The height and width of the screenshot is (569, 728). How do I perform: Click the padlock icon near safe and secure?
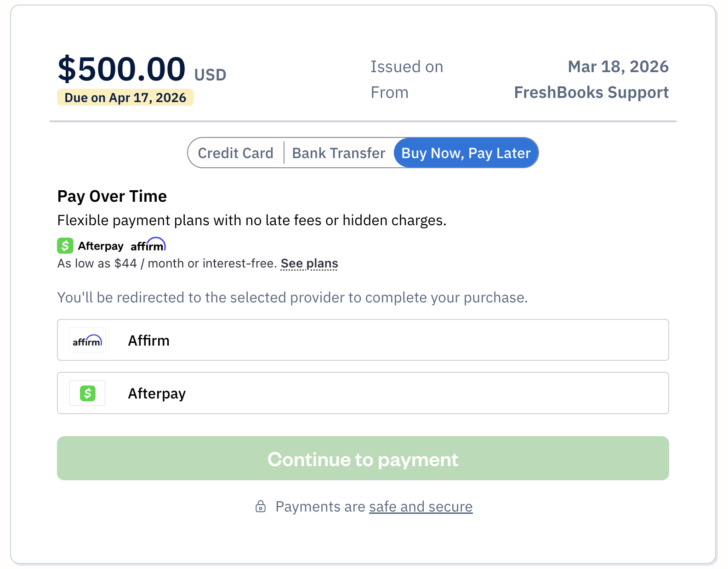(261, 507)
